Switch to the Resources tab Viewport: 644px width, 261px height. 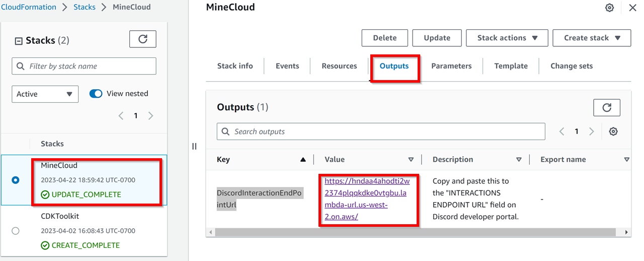[x=339, y=66]
